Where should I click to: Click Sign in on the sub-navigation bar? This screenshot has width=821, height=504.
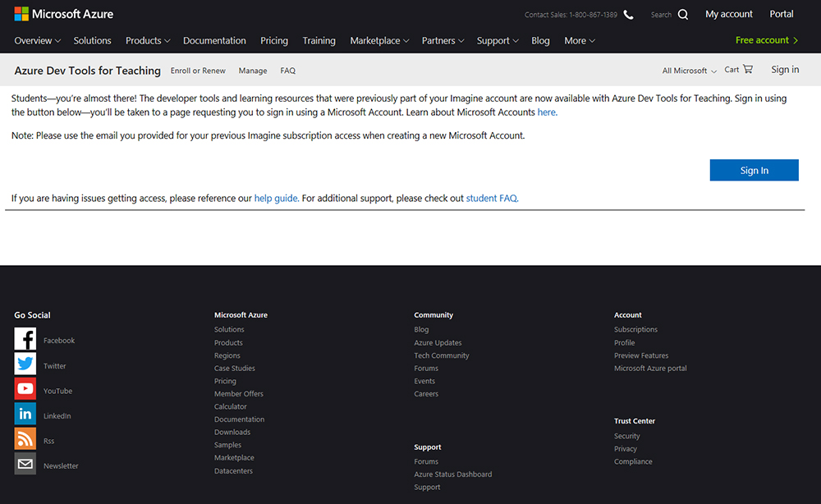click(785, 70)
